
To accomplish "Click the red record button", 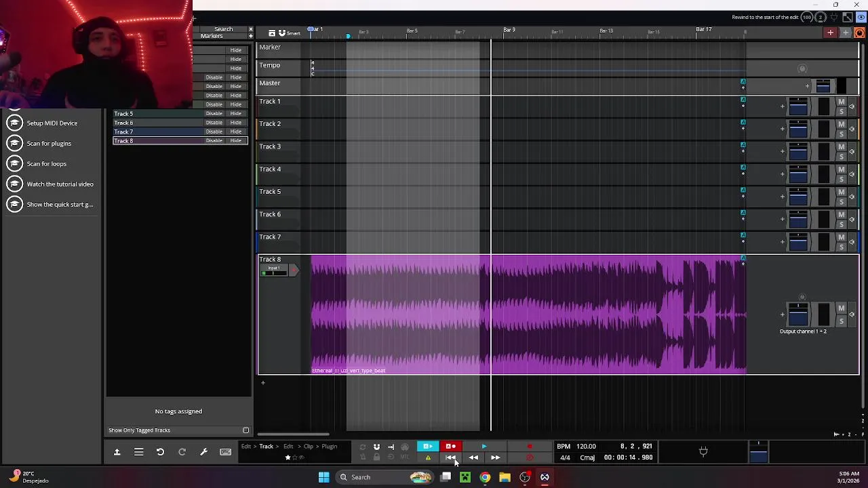I will (x=530, y=447).
